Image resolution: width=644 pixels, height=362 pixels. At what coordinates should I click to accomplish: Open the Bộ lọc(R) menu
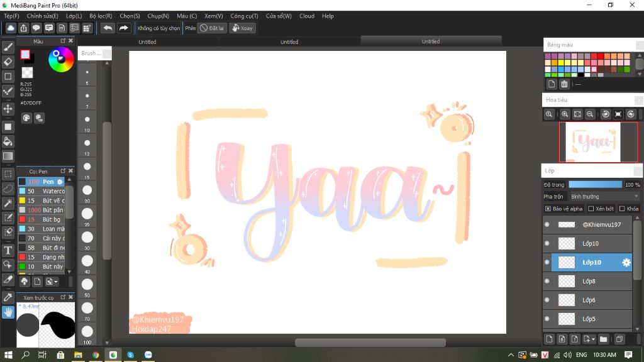(101, 16)
